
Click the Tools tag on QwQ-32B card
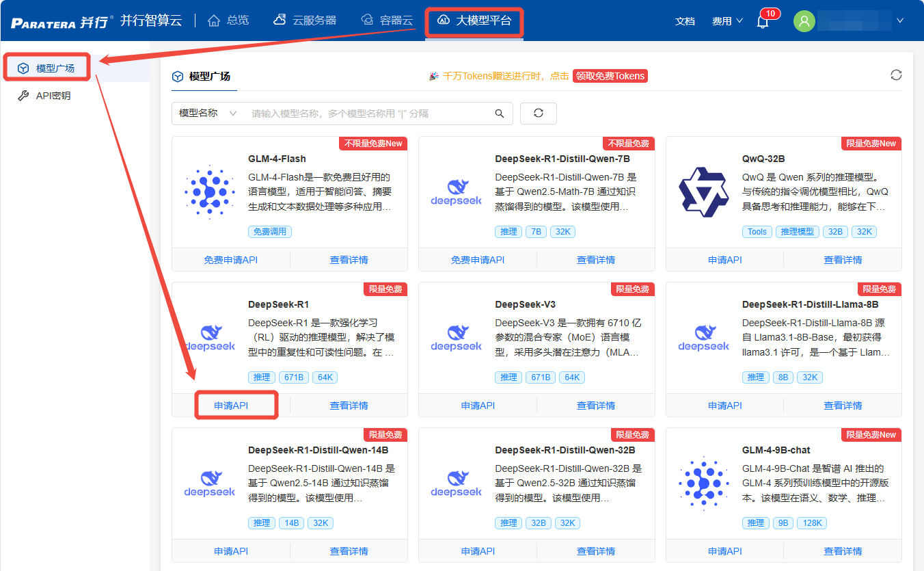pyautogui.click(x=757, y=232)
